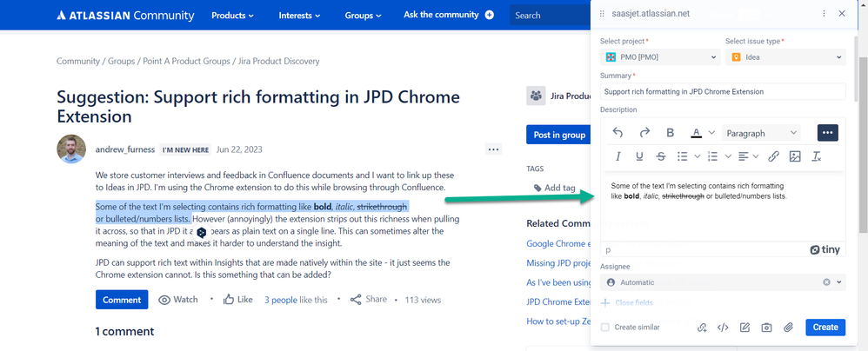The height and width of the screenshot is (351, 868).
Task: Click the Post in group button
Action: [x=558, y=135]
